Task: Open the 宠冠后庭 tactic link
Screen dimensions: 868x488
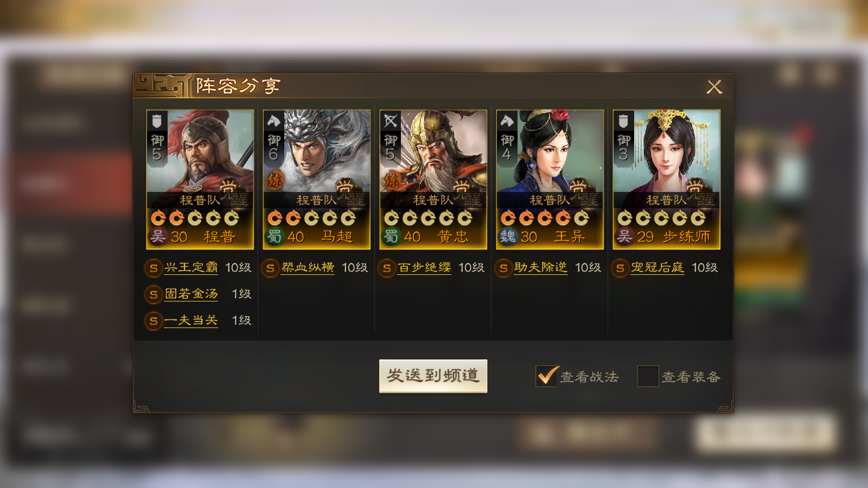Action: [x=658, y=267]
